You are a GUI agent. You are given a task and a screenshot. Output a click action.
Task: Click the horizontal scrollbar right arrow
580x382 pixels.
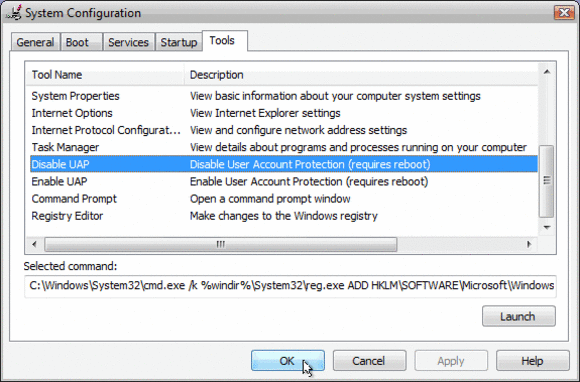[529, 244]
